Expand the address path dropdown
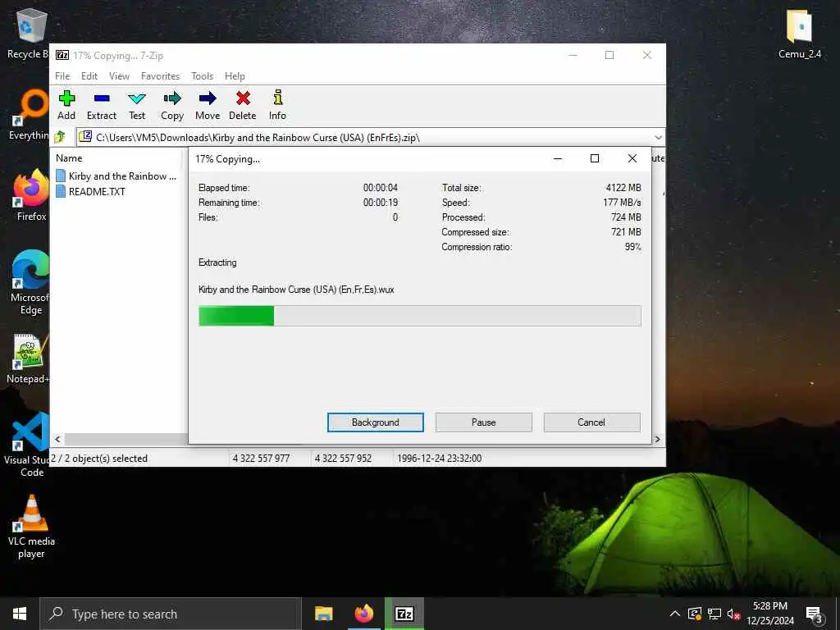Viewport: 840px width, 630px height. tap(659, 138)
